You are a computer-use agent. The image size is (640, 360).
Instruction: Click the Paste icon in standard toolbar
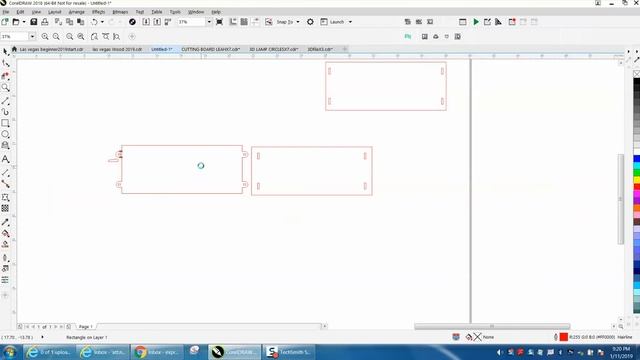[80, 22]
